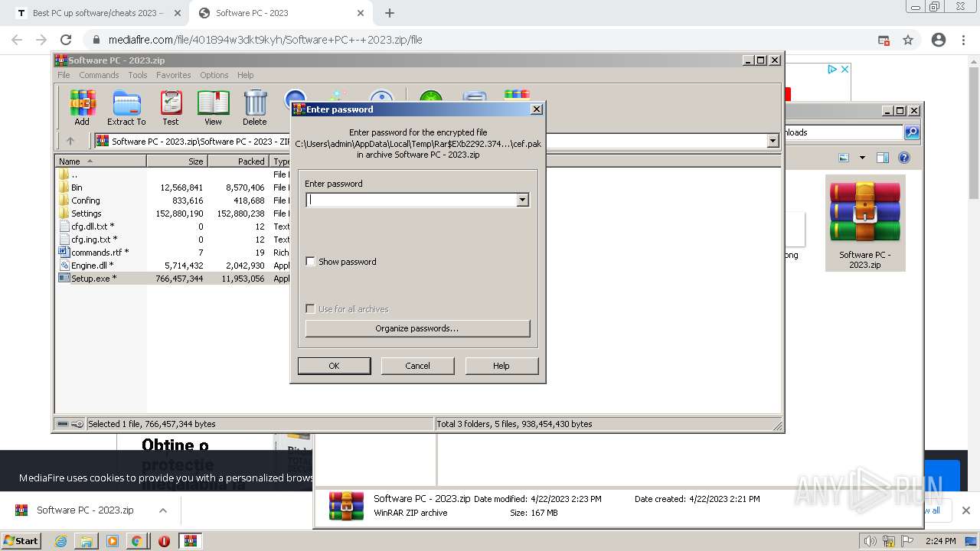The height and width of the screenshot is (551, 980).
Task: Click the taskbar volume speaker icon
Action: point(870,541)
